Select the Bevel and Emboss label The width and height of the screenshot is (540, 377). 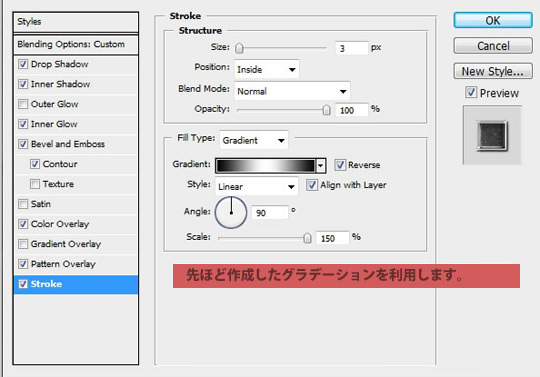(68, 144)
